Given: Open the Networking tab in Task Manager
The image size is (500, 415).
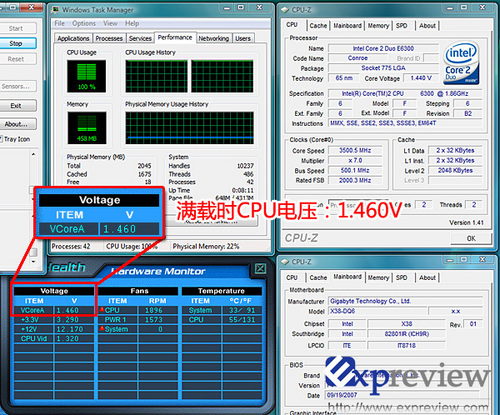Looking at the screenshot, I should pos(214,39).
